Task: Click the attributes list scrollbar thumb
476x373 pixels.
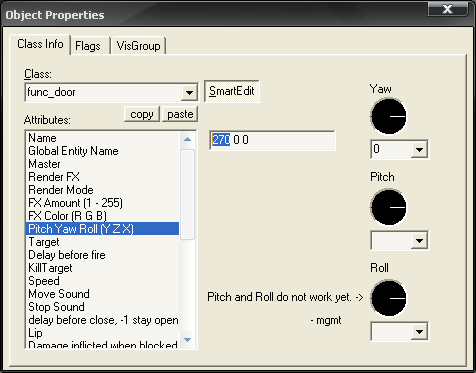Action: tap(188, 194)
